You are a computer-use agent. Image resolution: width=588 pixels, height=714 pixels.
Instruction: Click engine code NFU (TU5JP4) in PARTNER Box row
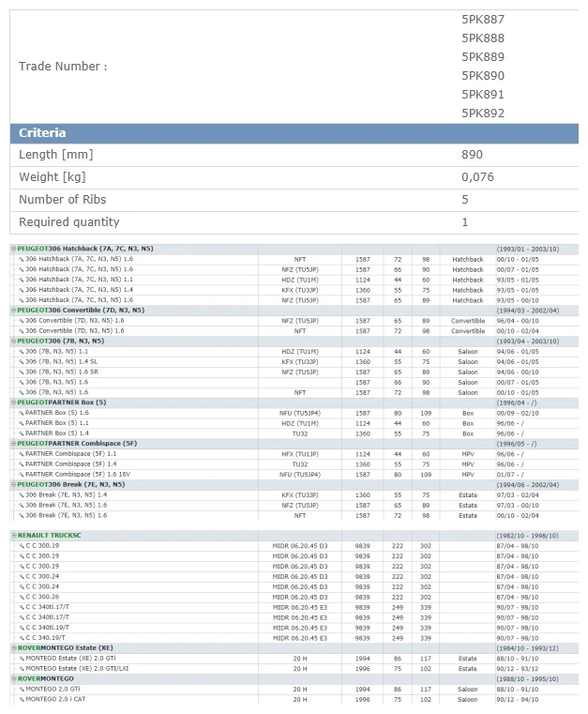tap(300, 414)
